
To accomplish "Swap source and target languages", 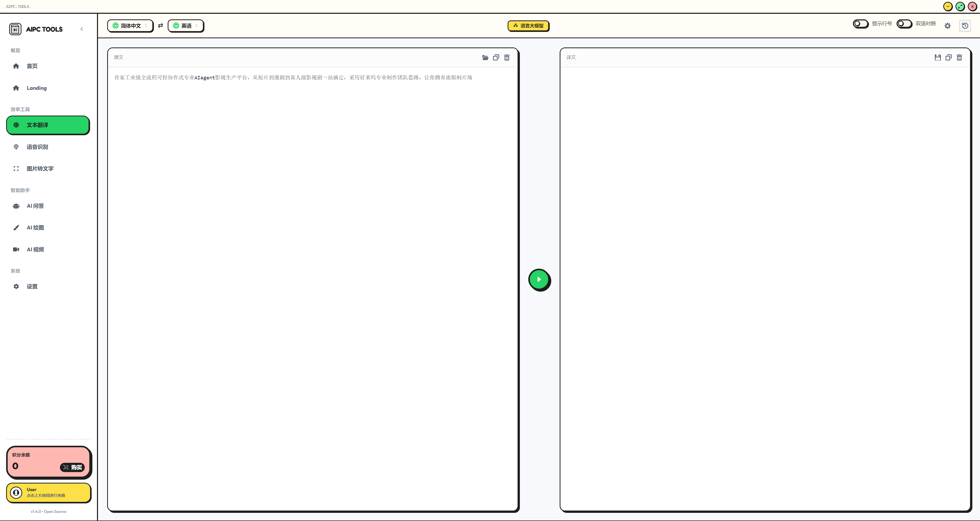I will coord(161,26).
